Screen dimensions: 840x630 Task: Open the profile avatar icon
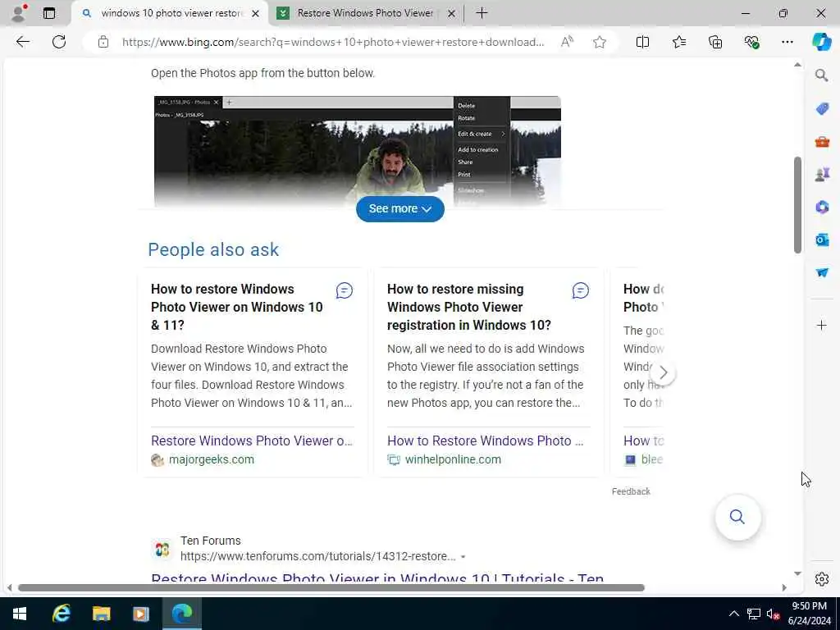point(18,13)
